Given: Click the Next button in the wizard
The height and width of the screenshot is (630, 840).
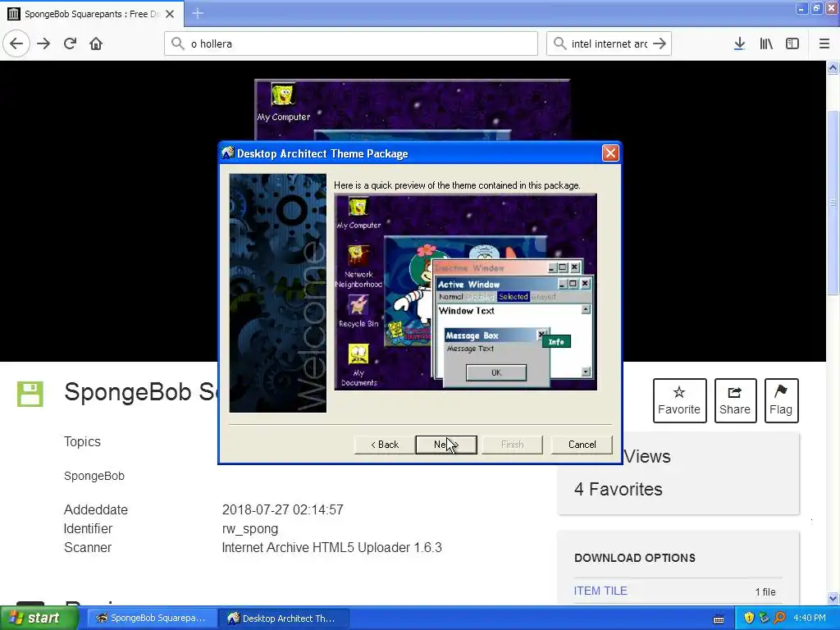Looking at the screenshot, I should [x=446, y=444].
